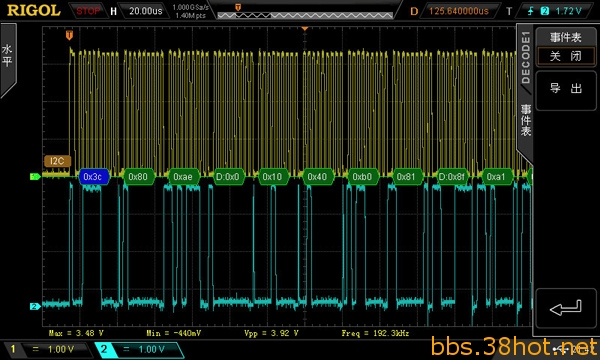
Task: Toggle the event table 关闭 option
Action: pyautogui.click(x=566, y=56)
